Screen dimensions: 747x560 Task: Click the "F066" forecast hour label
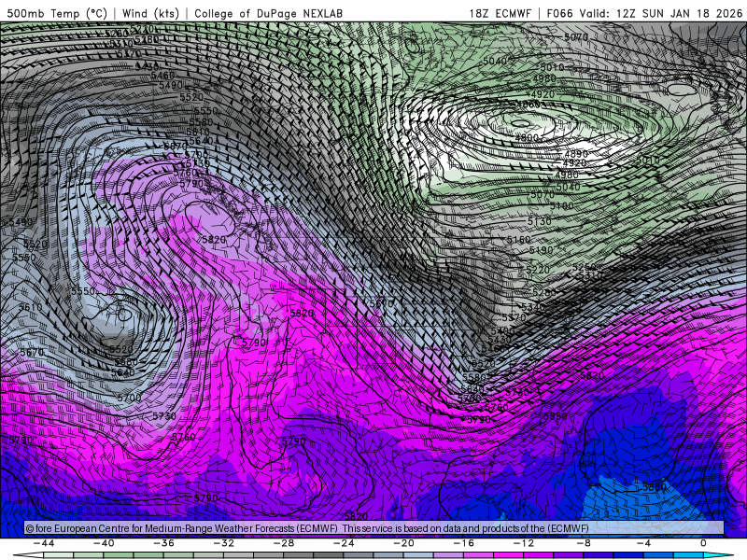(x=559, y=13)
